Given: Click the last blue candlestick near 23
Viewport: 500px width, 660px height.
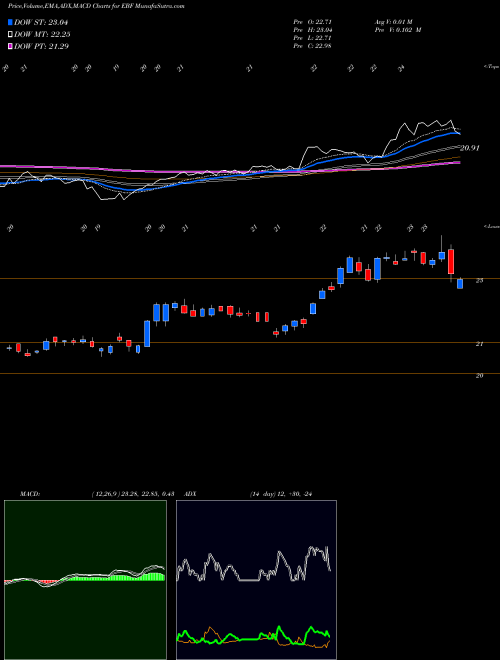Looking at the screenshot, I should tap(460, 283).
